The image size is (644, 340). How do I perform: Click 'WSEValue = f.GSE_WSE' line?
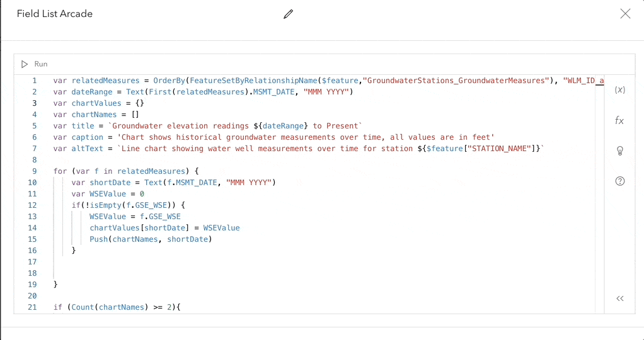135,217
